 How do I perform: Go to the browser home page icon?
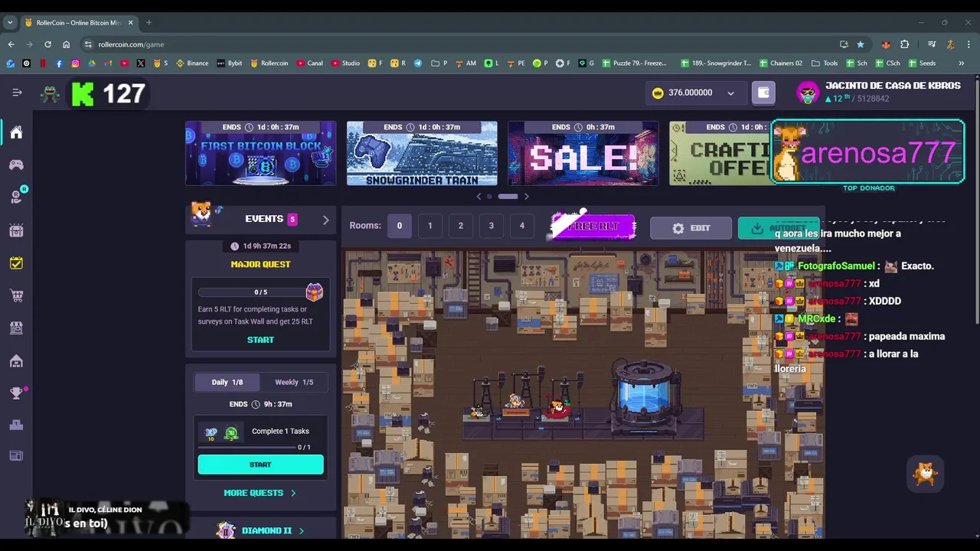tap(66, 44)
